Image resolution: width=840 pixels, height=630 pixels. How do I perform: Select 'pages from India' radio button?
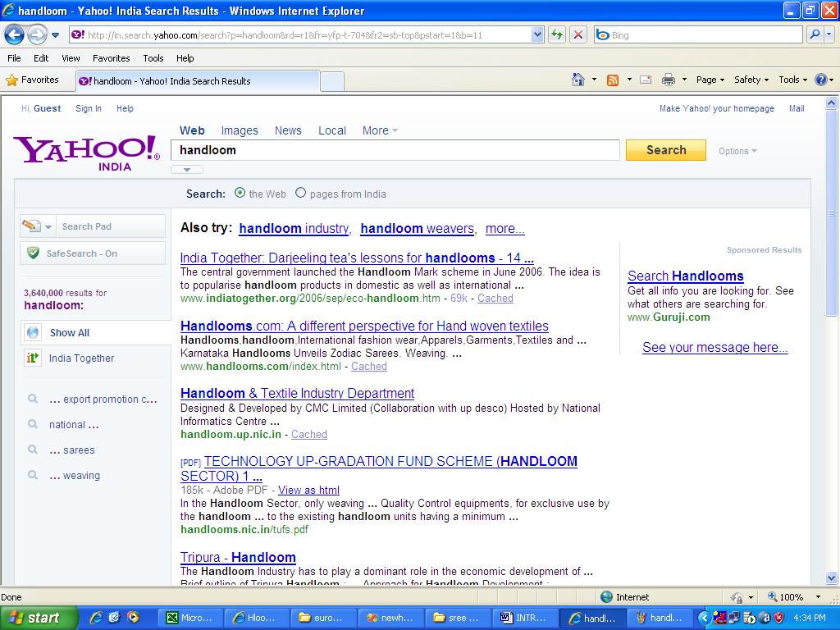click(300, 193)
